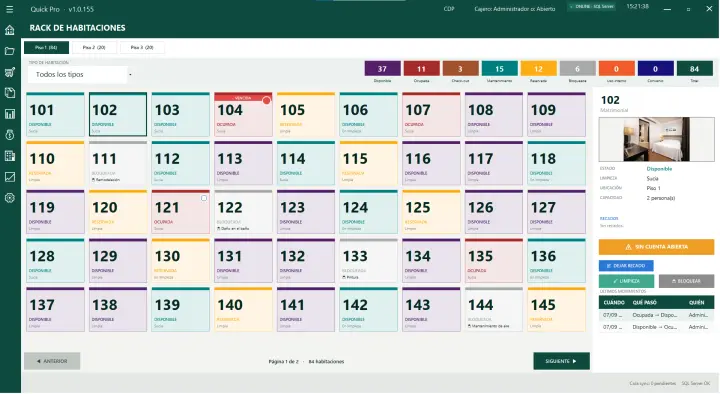Screen dimensions: 720x394
Task: Open the shopping cart sales icon
Action: pos(10,72)
